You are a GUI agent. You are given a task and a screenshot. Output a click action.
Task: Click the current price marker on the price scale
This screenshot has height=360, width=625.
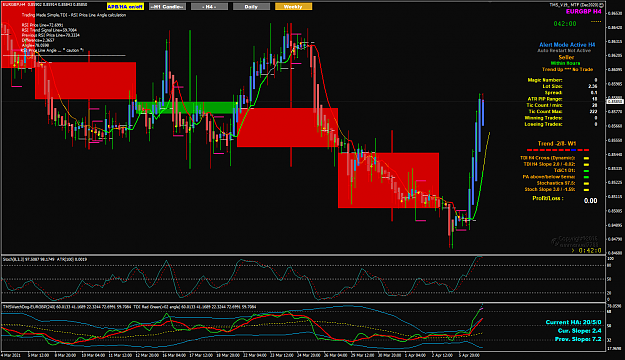[614, 102]
